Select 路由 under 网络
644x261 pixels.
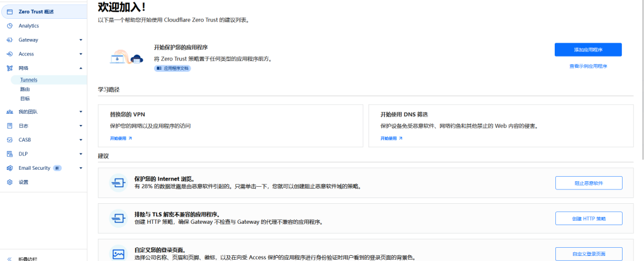[x=25, y=89]
